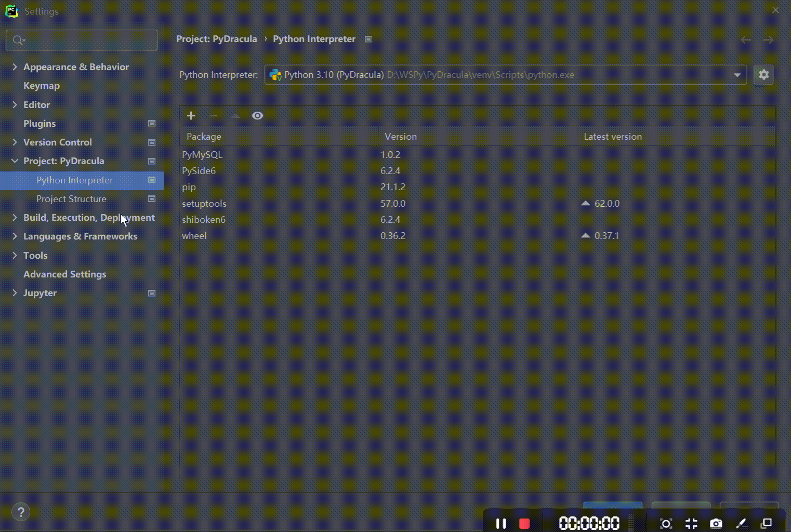Focus the settings search field
This screenshot has height=532, width=791.
click(x=82, y=40)
